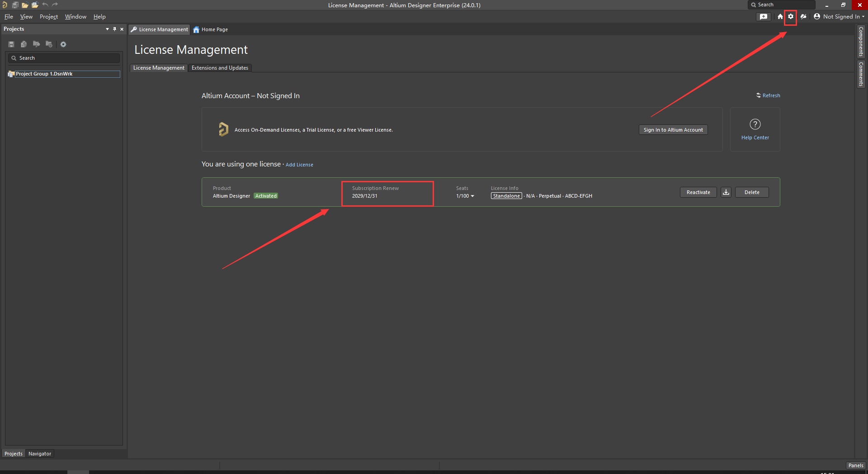Click the Redo arrow icon
Viewport: 868px width, 474px height.
tap(55, 5)
